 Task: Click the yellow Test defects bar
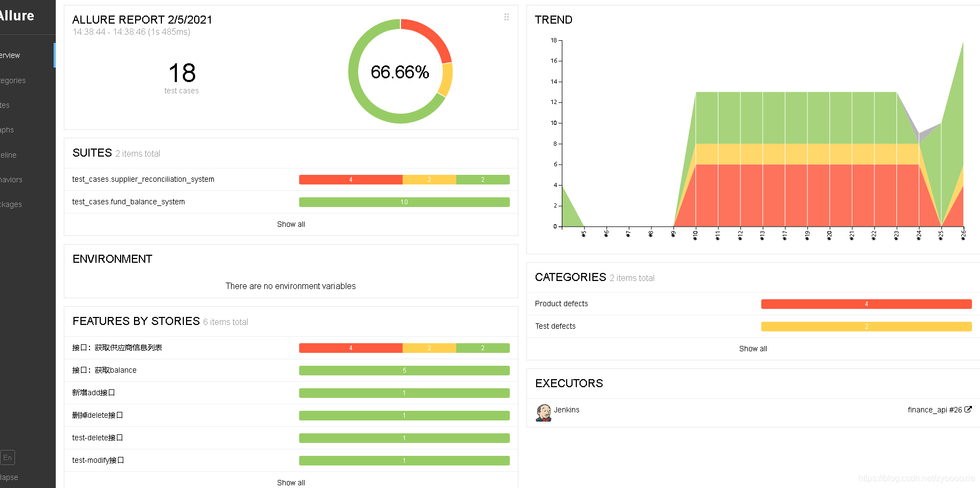[x=866, y=327]
